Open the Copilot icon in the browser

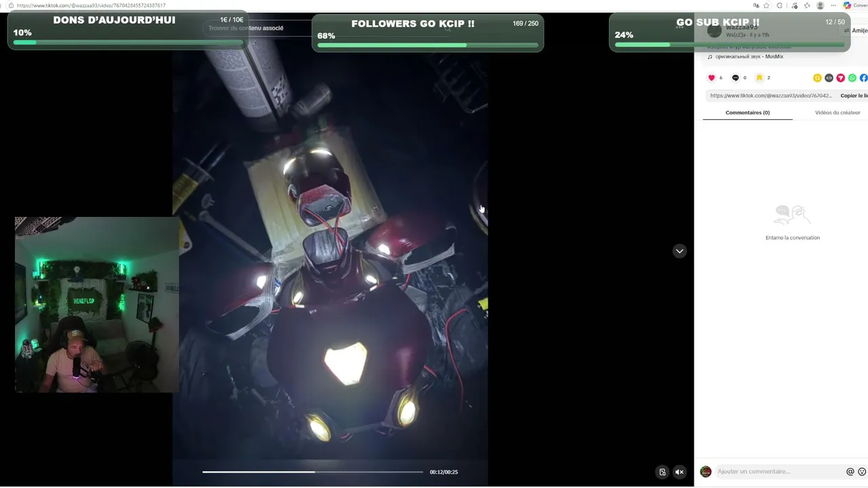847,5
